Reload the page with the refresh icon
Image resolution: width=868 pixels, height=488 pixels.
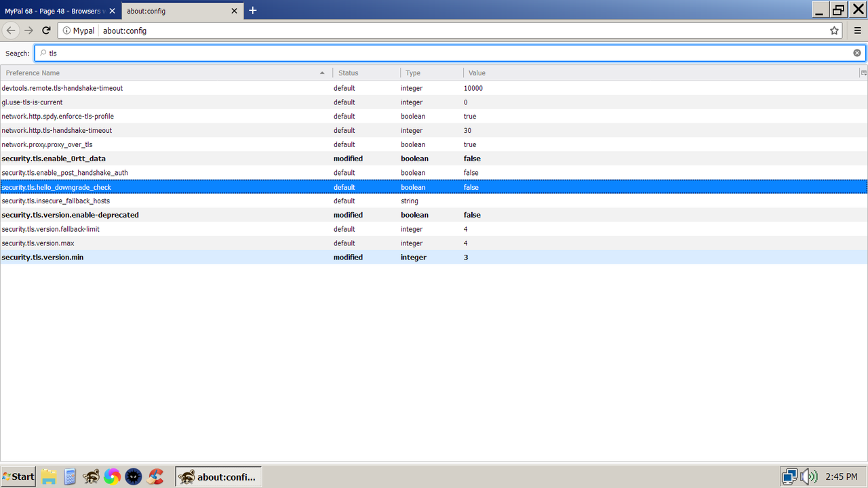[x=47, y=30]
